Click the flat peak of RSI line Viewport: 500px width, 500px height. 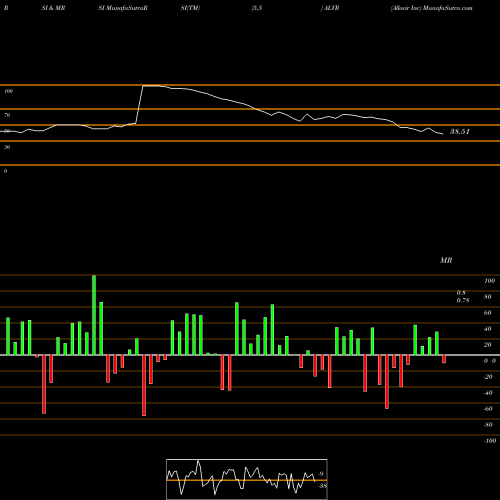152,86
